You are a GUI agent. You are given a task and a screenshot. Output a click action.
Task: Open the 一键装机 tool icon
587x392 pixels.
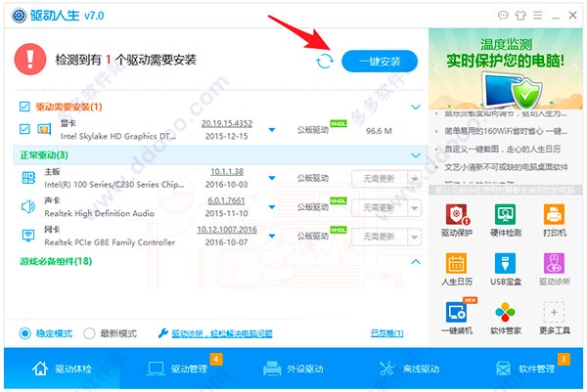pos(456,312)
